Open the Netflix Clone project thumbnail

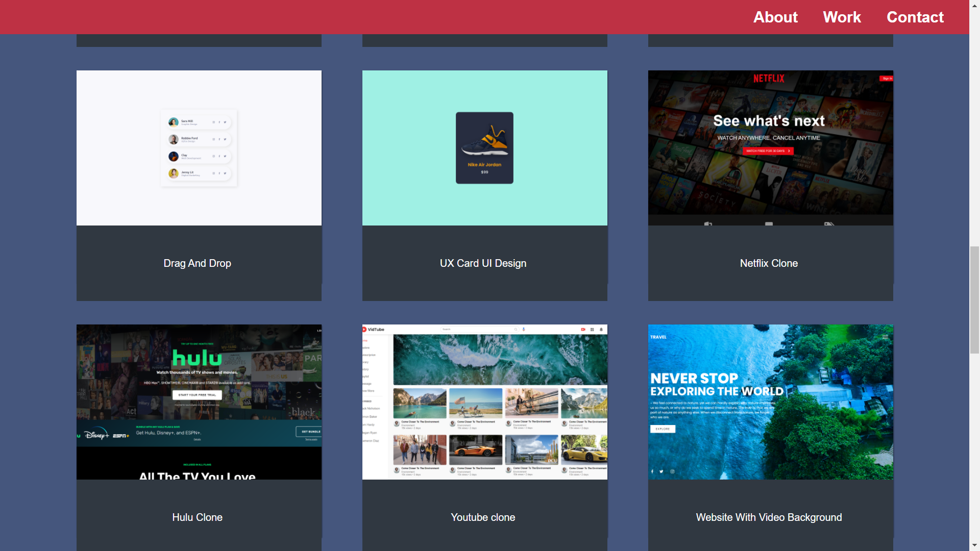771,148
